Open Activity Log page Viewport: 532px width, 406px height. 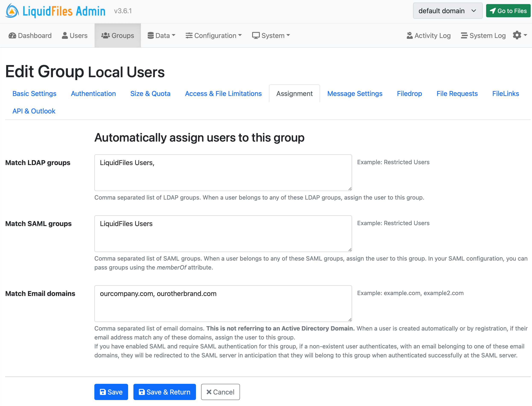point(428,36)
